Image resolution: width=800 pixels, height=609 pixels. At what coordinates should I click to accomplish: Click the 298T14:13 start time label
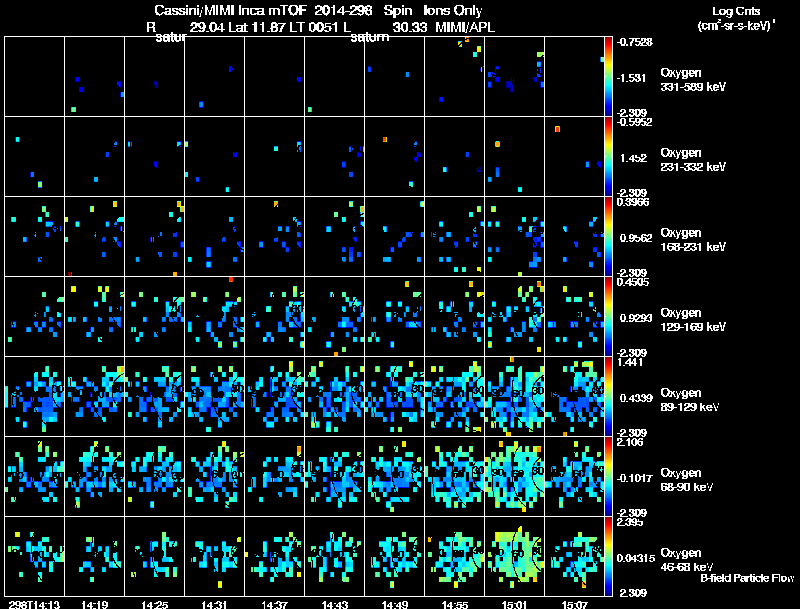tap(29, 604)
